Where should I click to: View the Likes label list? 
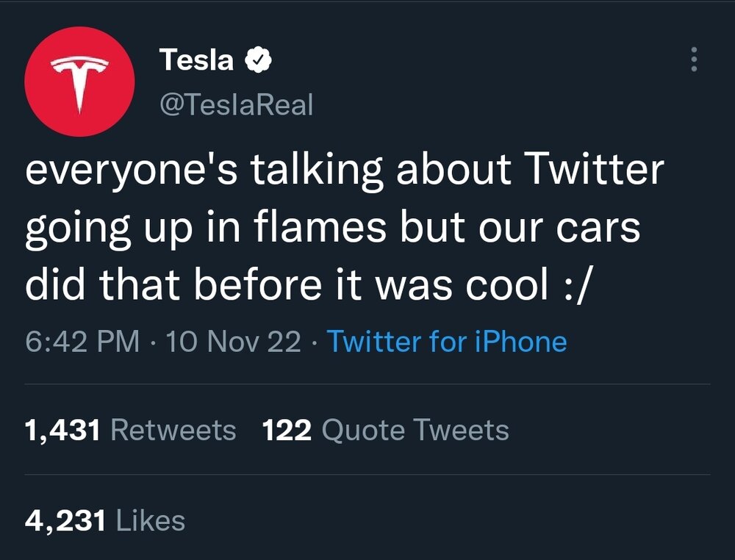pos(151,520)
